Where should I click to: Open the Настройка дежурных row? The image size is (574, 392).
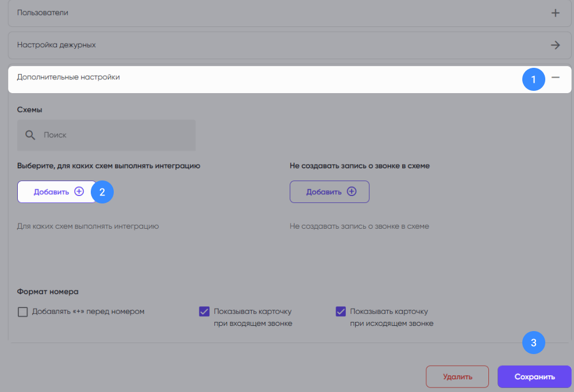(290, 45)
